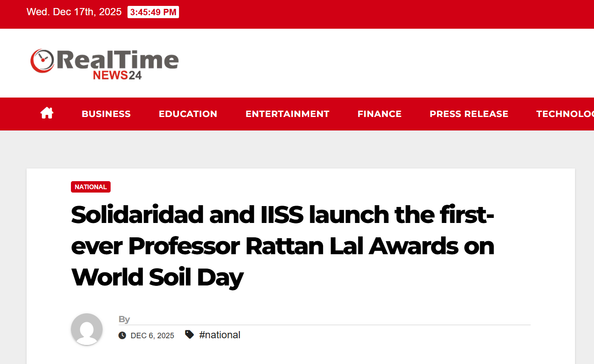This screenshot has height=364, width=594.
Task: Click the clock icon beside DEC 6, 2025
Action: [122, 335]
